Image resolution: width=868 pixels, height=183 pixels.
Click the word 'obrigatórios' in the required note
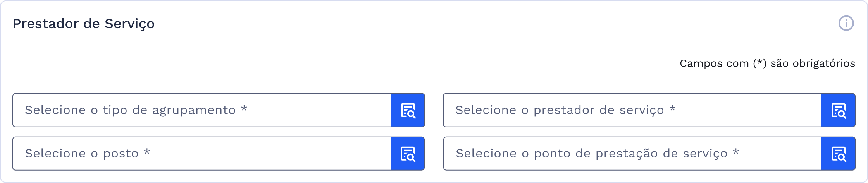point(823,64)
